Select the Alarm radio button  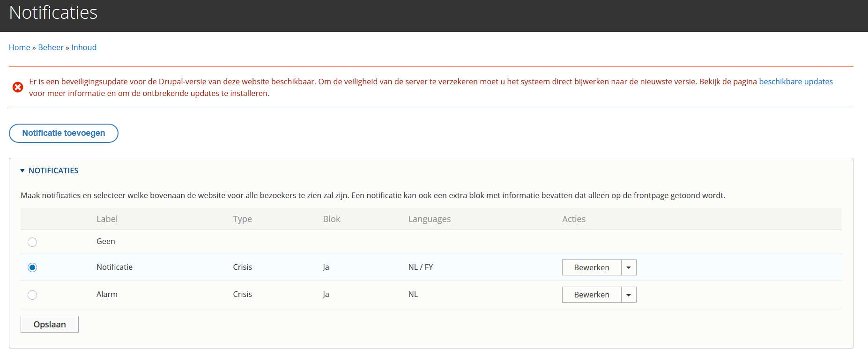(x=32, y=295)
